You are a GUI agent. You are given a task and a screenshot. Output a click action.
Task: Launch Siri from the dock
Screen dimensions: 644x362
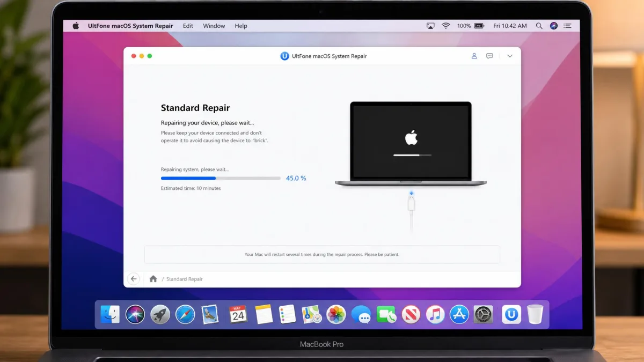[135, 314]
